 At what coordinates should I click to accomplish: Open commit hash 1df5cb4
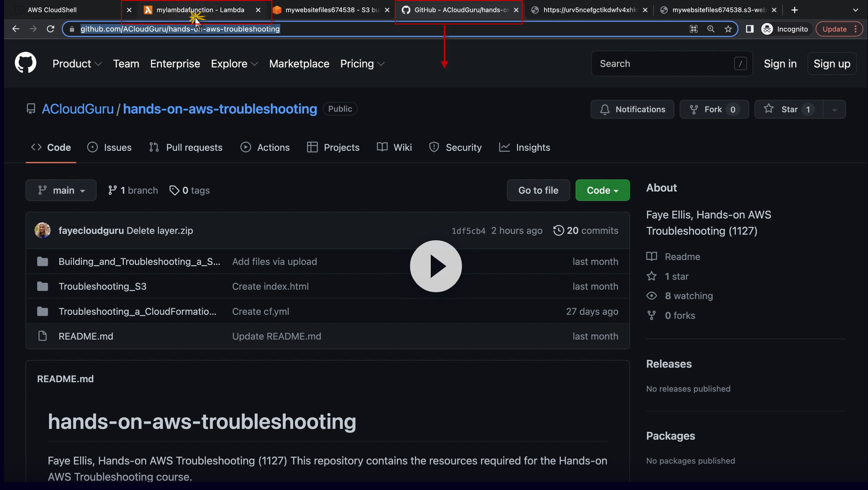(468, 231)
